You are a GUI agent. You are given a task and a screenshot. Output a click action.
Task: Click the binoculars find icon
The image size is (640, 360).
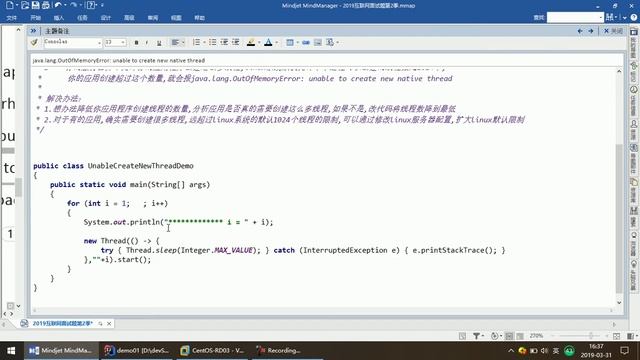pos(609,17)
